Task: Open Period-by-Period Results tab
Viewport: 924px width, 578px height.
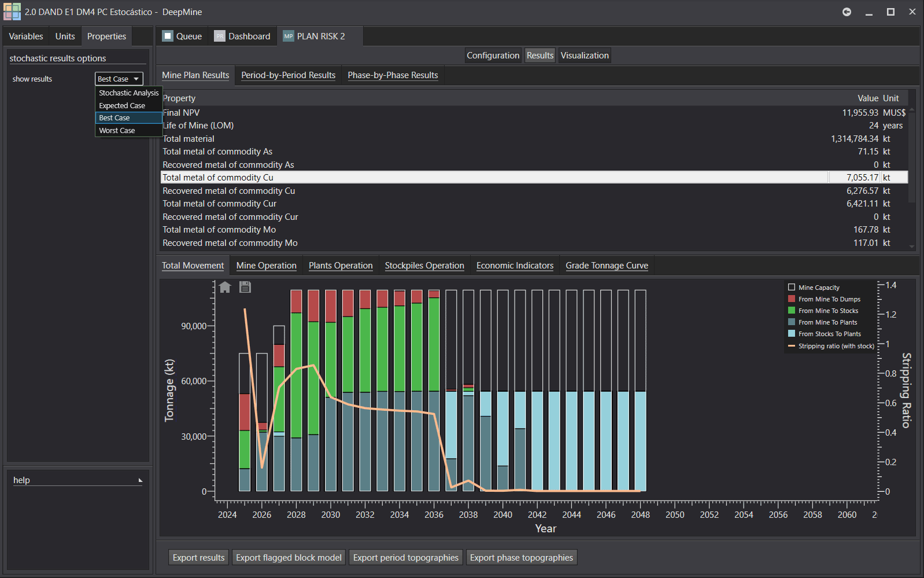Action: coord(289,75)
